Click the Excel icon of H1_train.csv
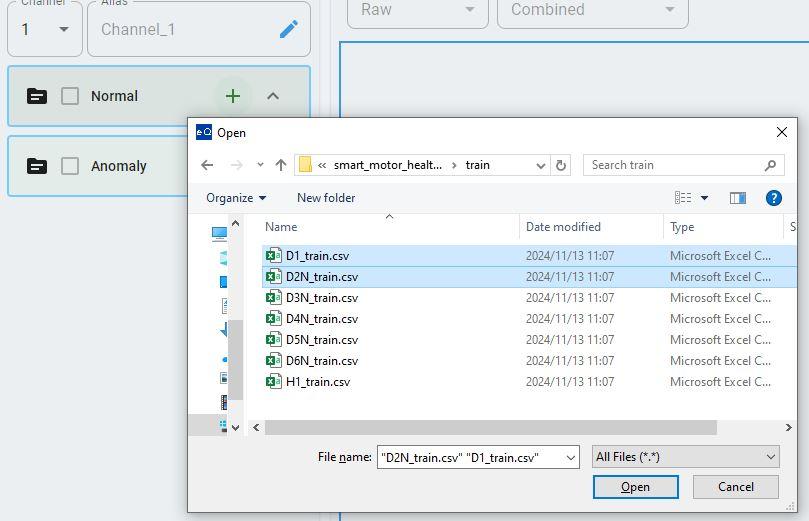809x521 pixels. (273, 382)
